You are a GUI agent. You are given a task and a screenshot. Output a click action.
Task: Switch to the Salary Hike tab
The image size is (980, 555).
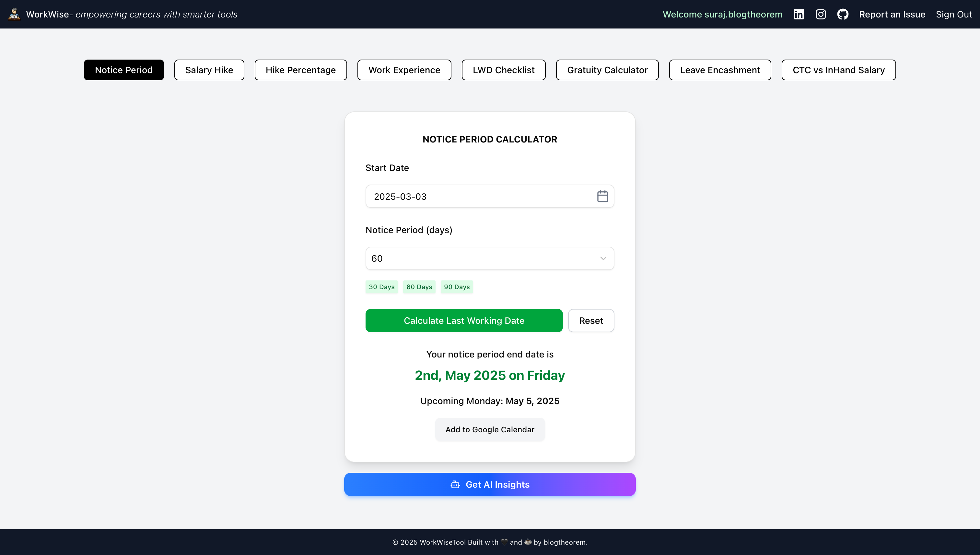(x=209, y=70)
